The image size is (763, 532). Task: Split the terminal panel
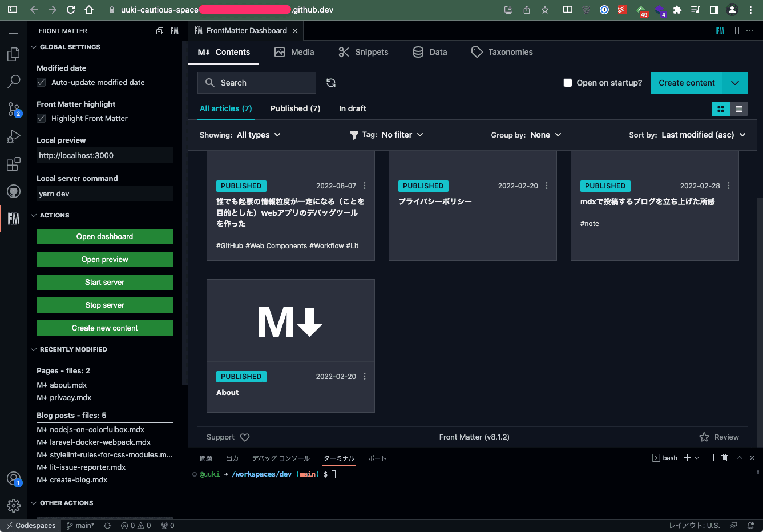pos(710,458)
